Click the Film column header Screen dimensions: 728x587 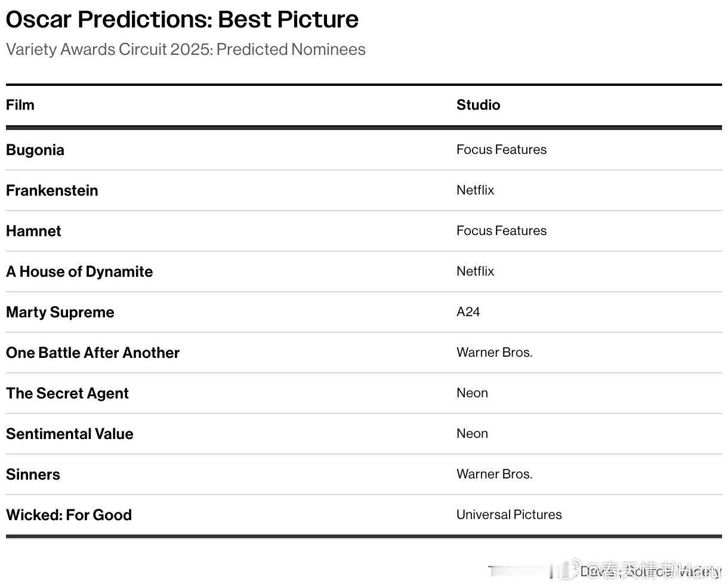[20, 105]
